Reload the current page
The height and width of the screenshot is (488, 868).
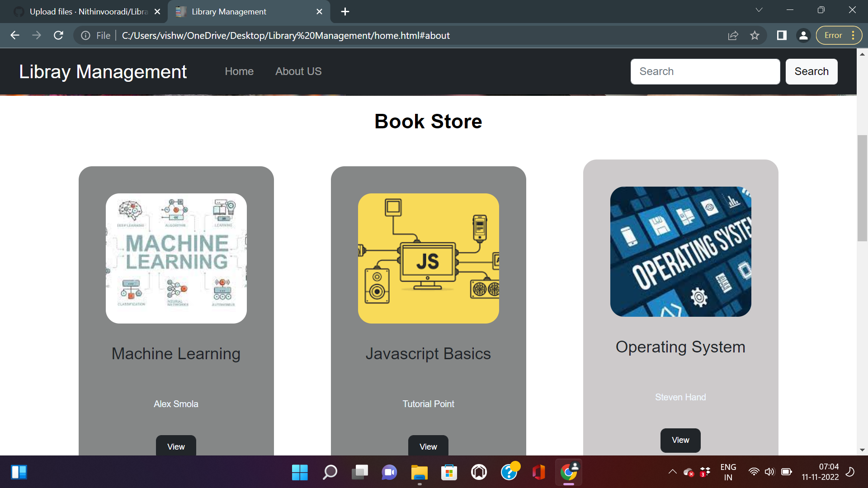[x=58, y=35]
